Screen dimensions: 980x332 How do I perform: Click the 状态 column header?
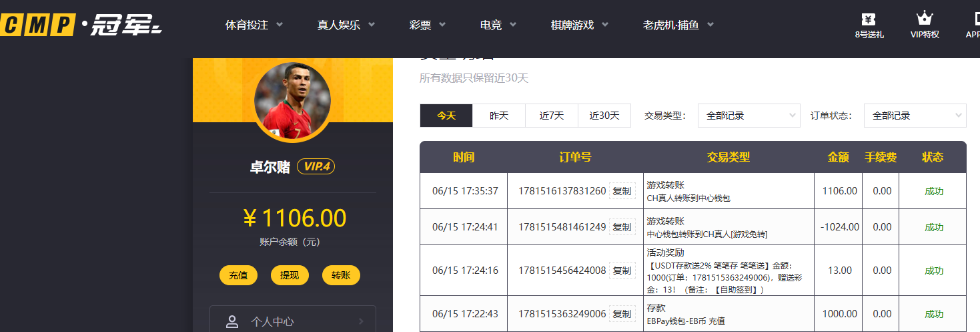933,157
